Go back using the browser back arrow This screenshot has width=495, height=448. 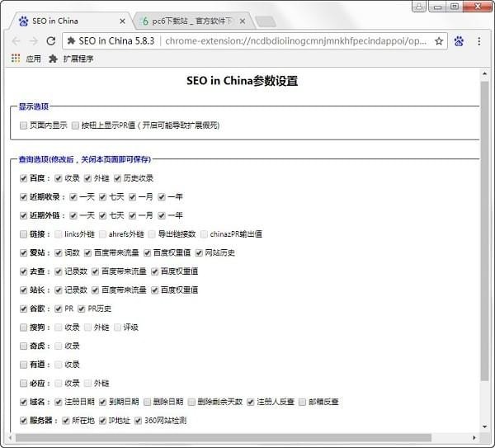click(x=16, y=41)
